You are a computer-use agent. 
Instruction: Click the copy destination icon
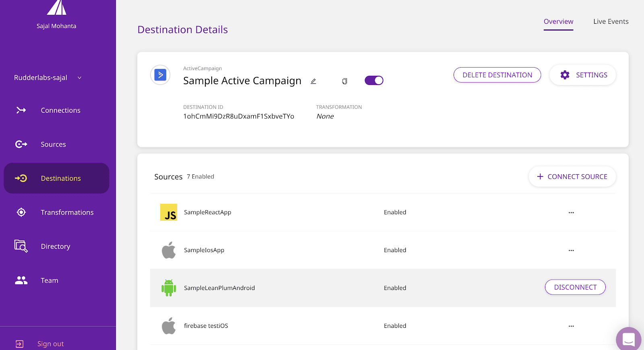coord(345,81)
